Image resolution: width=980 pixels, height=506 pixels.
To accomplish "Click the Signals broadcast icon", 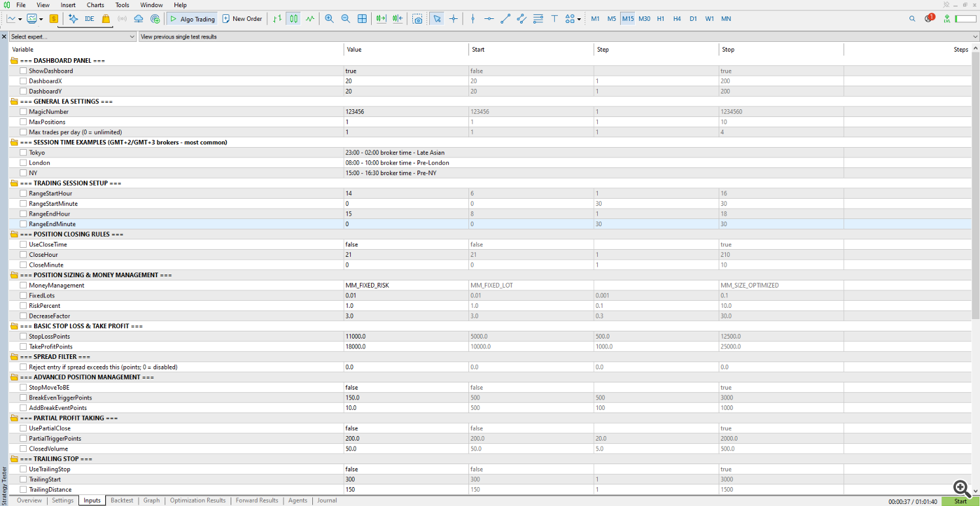I will 122,19.
